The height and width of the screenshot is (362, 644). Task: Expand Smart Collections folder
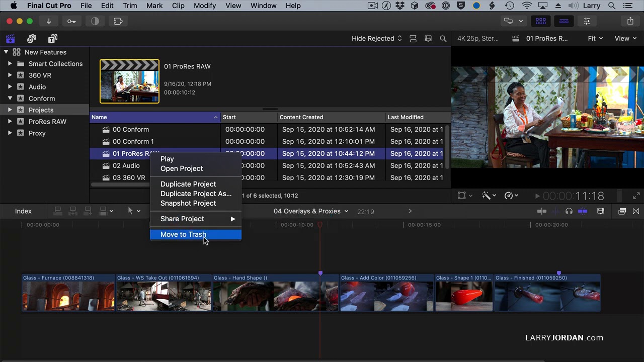pos(10,64)
